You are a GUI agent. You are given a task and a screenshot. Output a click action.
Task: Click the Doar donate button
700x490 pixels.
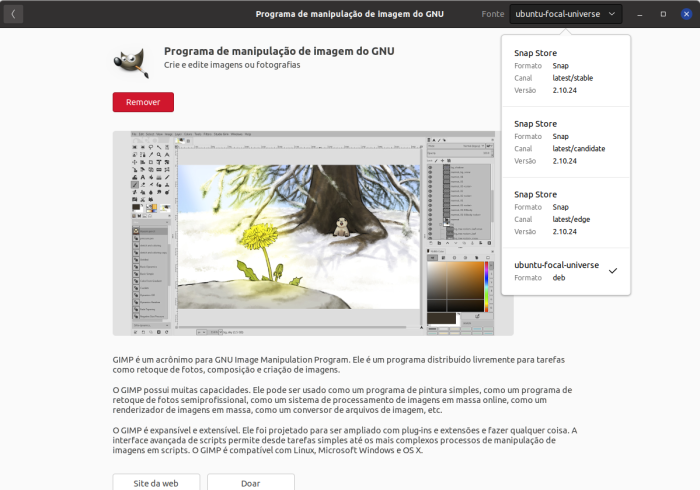[x=250, y=483]
